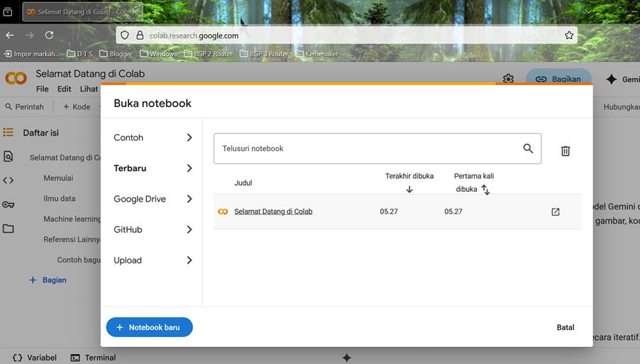Viewport: 640px width, 364px height.
Task: Click the Colab logo in page header
Action: pos(16,78)
